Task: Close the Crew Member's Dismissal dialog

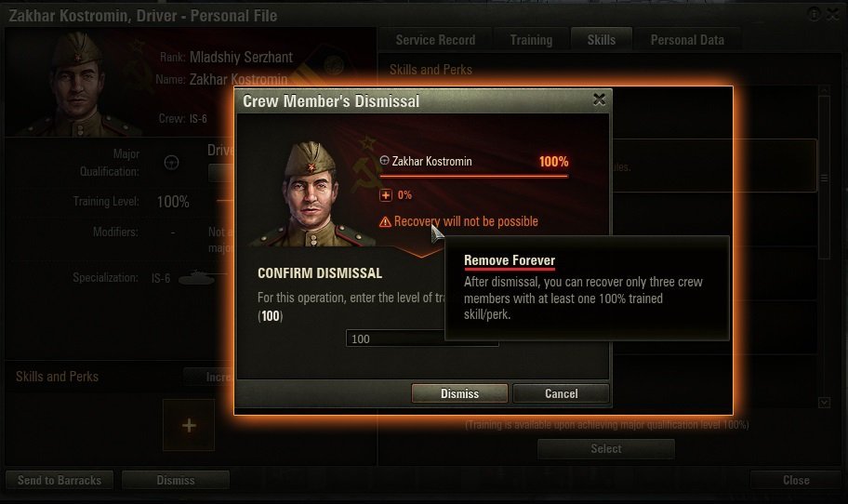Action: coord(599,99)
